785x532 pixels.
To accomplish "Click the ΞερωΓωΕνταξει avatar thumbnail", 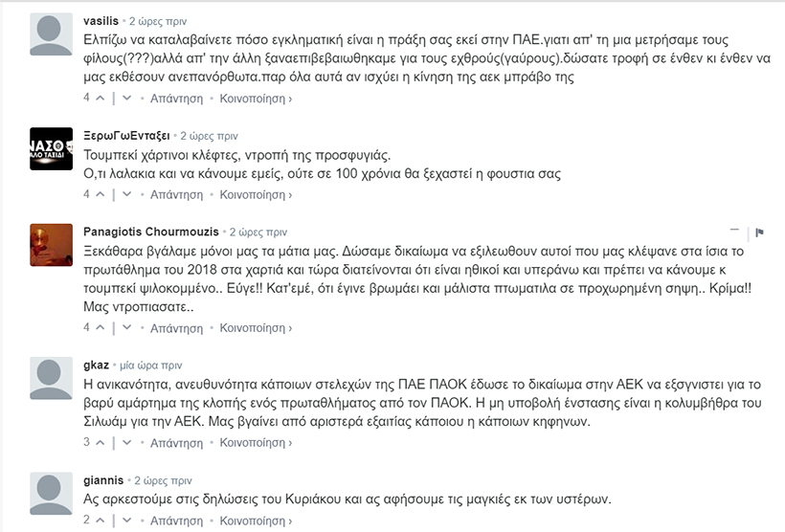I will coord(52,148).
